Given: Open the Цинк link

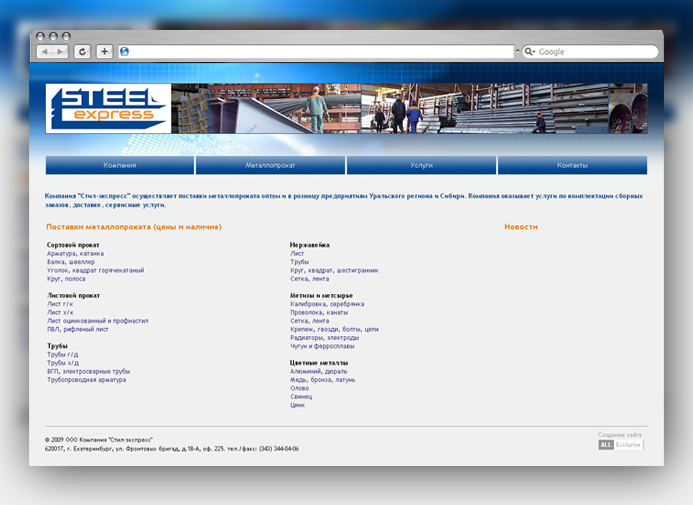Looking at the screenshot, I should 297,405.
